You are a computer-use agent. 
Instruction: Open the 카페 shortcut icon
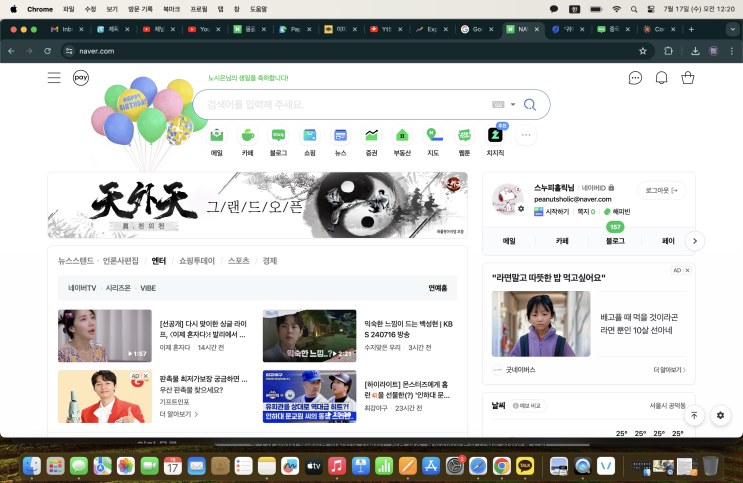(x=247, y=136)
